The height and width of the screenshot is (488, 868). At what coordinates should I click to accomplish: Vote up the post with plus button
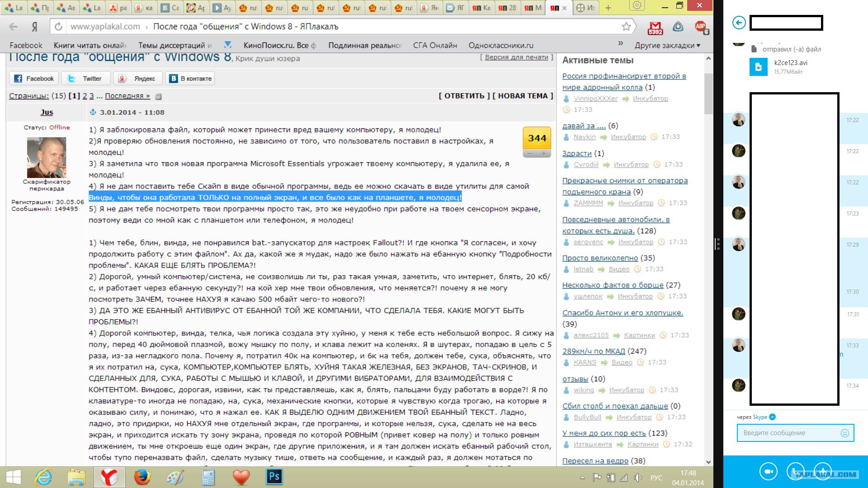544,154
